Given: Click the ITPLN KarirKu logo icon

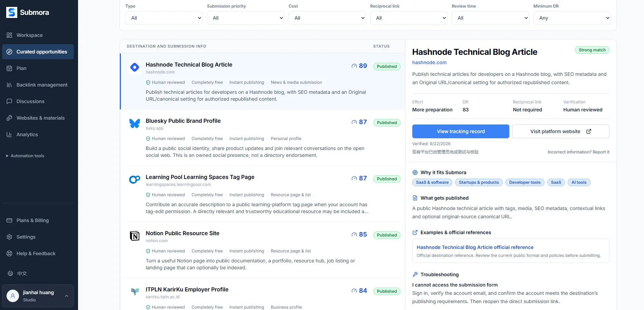Looking at the screenshot, I should pyautogui.click(x=135, y=292).
